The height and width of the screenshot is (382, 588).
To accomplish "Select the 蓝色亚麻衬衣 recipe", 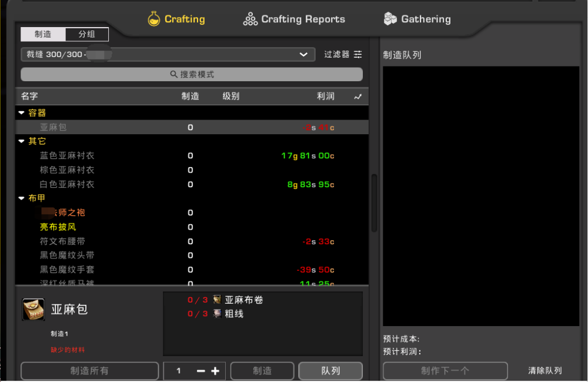I will (x=67, y=156).
